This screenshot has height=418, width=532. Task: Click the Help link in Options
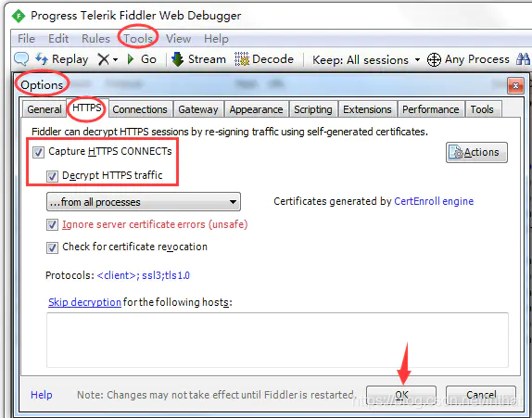pyautogui.click(x=42, y=395)
